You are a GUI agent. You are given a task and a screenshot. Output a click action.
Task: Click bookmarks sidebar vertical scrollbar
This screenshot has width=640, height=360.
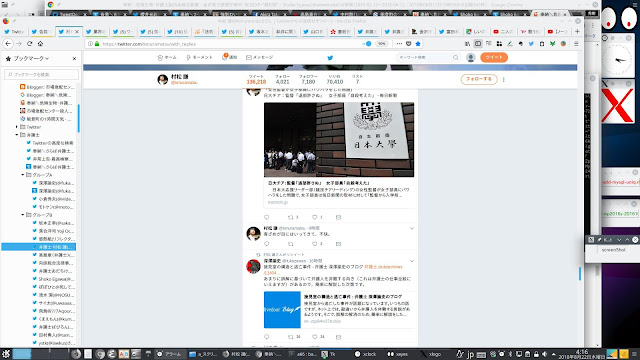[78, 118]
